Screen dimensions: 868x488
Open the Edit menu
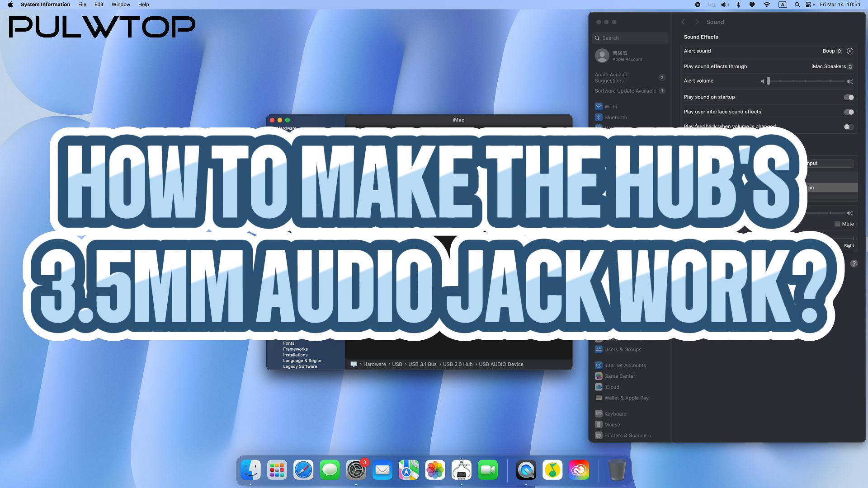(x=99, y=5)
